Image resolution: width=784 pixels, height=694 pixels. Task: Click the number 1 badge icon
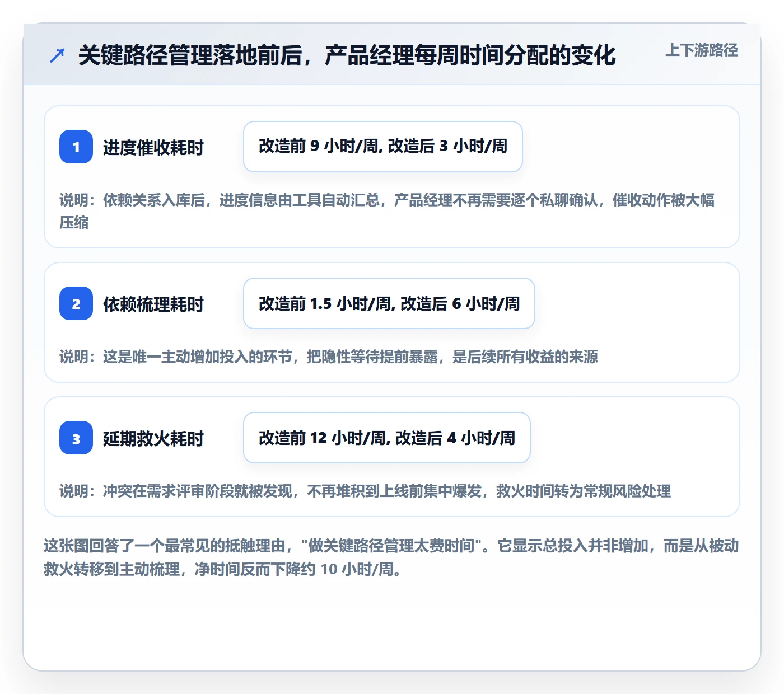[76, 147]
